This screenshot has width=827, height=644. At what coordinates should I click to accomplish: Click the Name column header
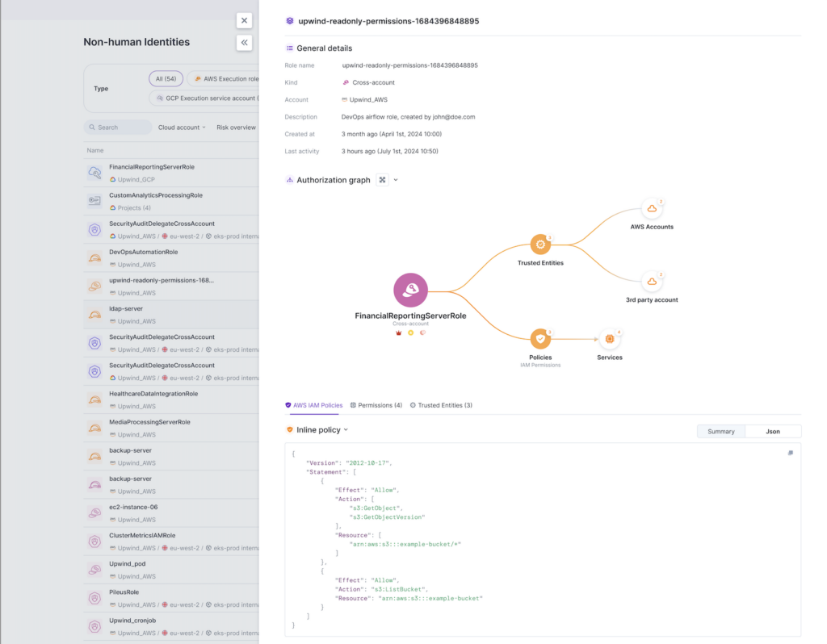coord(95,150)
